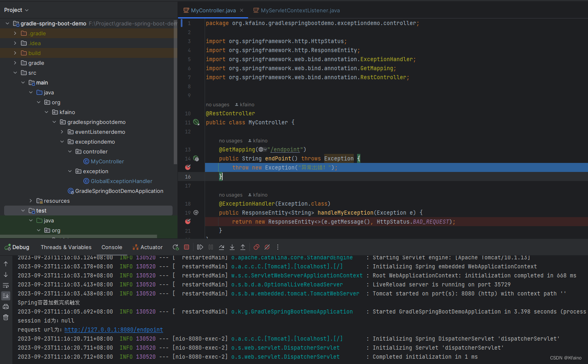Collapse the controller package
This screenshot has width=588, height=364.
tap(70, 151)
